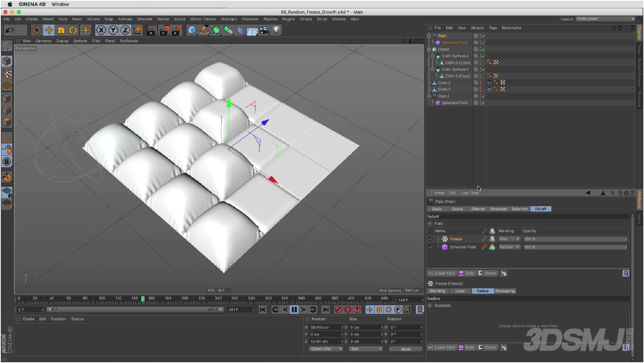The width and height of the screenshot is (644, 363).
Task: Open the Simulate menu
Action: pyautogui.click(x=145, y=19)
